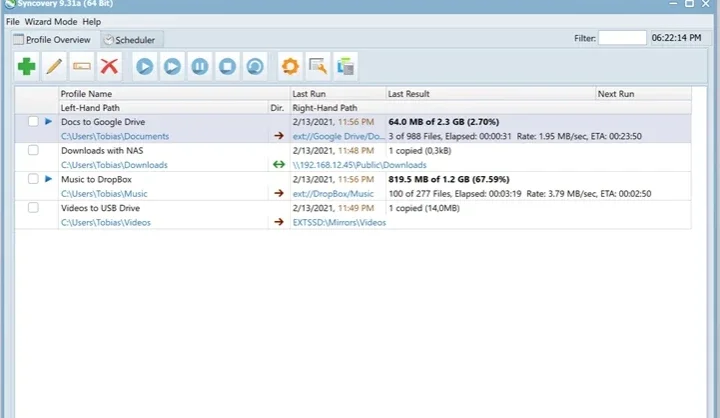720x418 pixels.
Task: Edit profile with the pencil icon
Action: (x=54, y=67)
